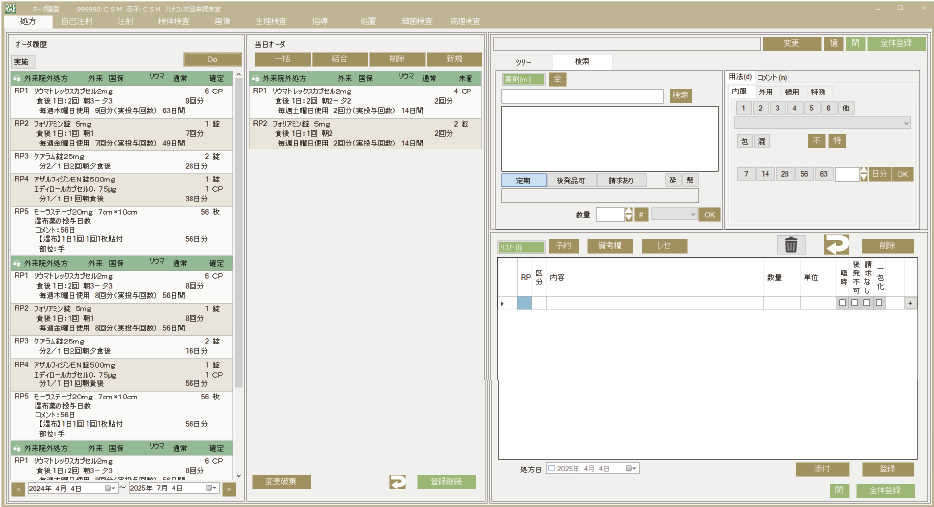
Task: Click the 変更破棄 button
Action: pyautogui.click(x=281, y=481)
